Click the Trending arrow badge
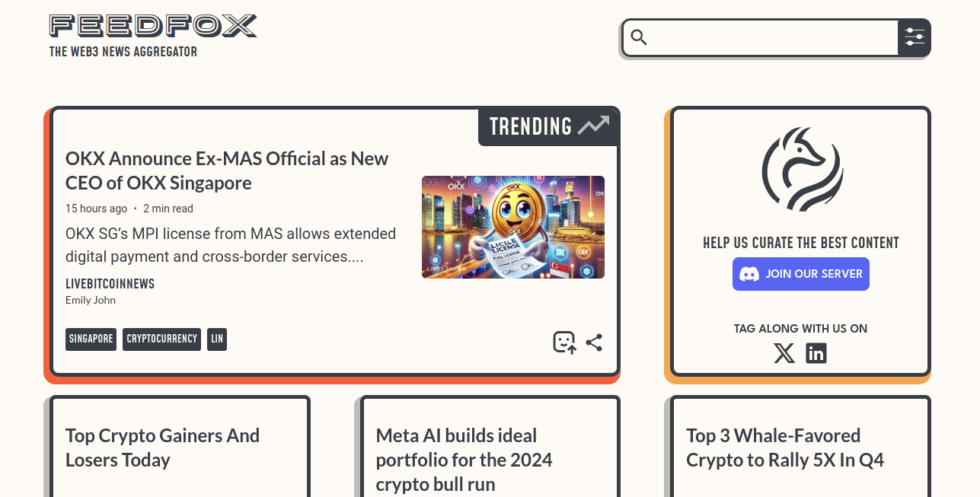The width and height of the screenshot is (980, 497). (547, 126)
